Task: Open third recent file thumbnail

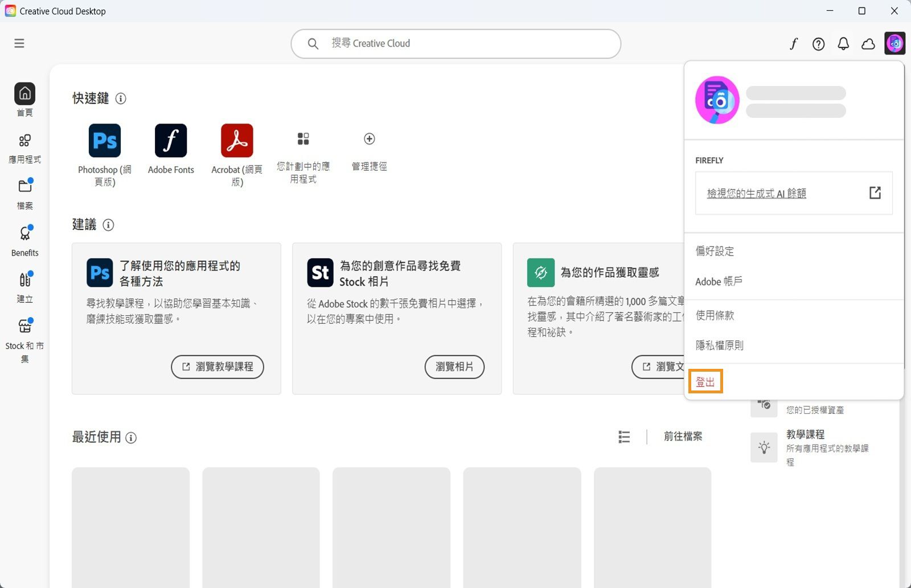Action: (x=391, y=527)
